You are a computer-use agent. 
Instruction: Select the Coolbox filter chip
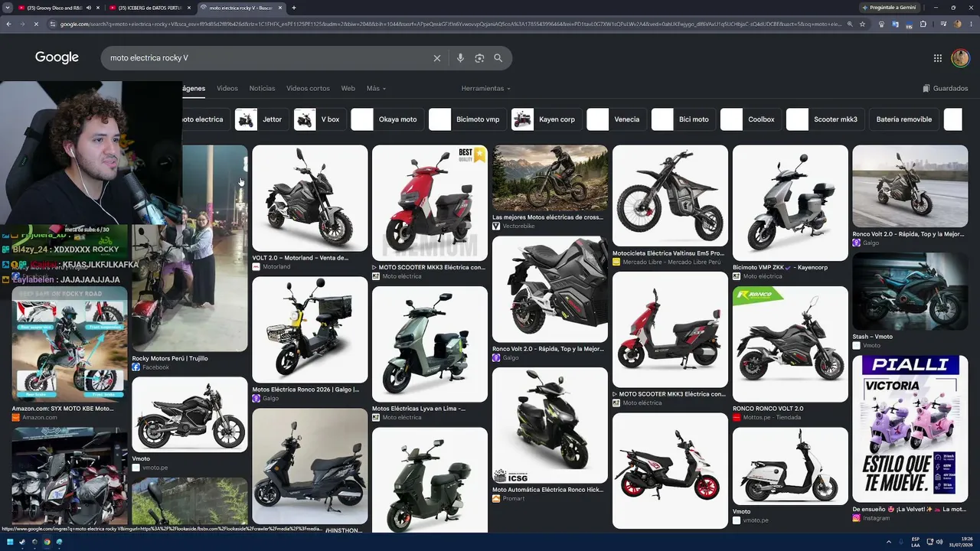pyautogui.click(x=751, y=119)
